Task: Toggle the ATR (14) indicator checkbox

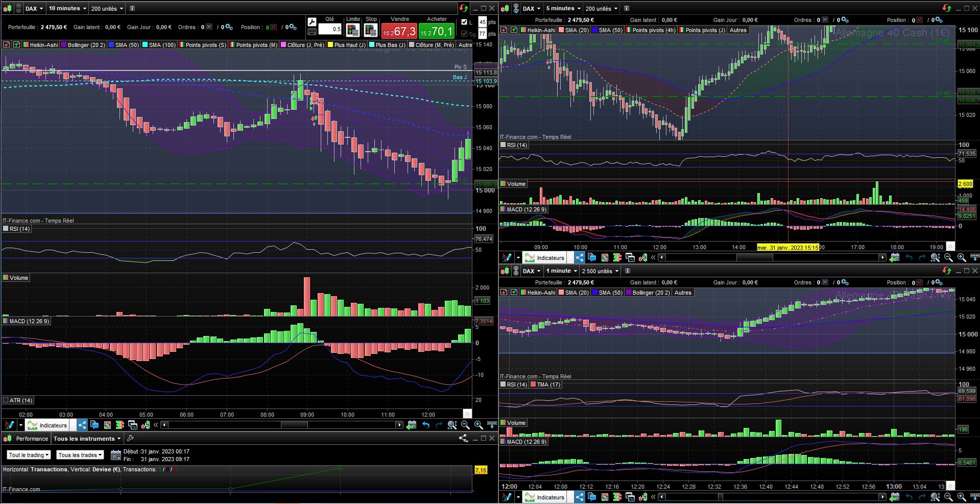Action: [x=6, y=400]
